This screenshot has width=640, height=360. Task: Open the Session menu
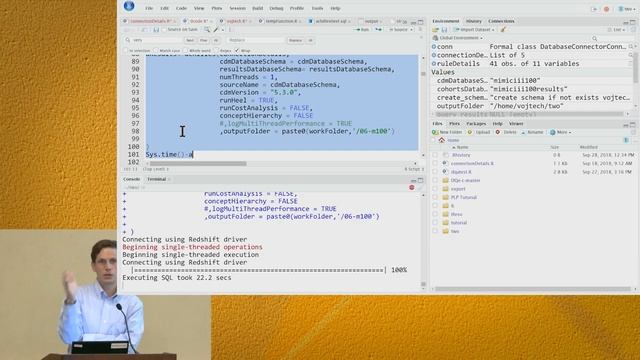237,8
